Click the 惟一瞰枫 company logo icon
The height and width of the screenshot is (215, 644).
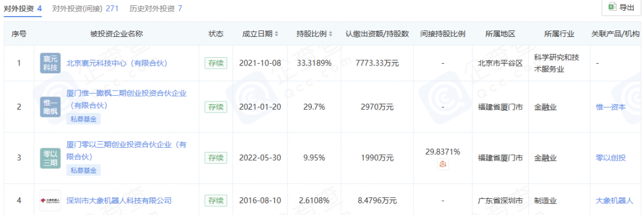51,107
